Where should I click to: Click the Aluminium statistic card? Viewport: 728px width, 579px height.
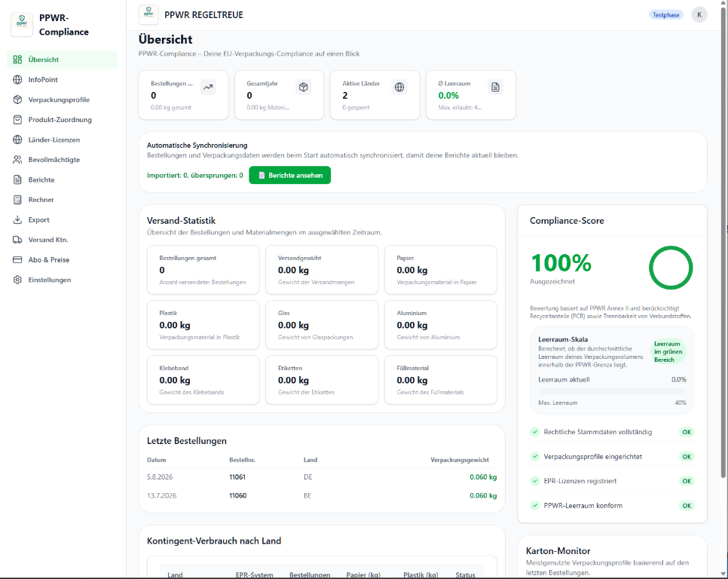pyautogui.click(x=441, y=324)
